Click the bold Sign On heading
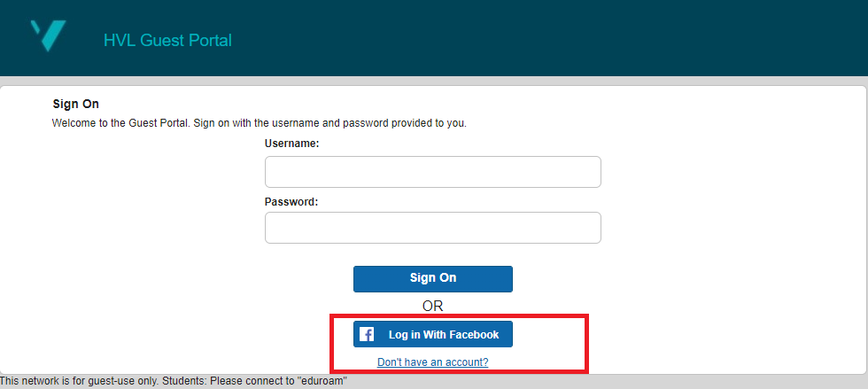This screenshot has height=389, width=868. 76,104
